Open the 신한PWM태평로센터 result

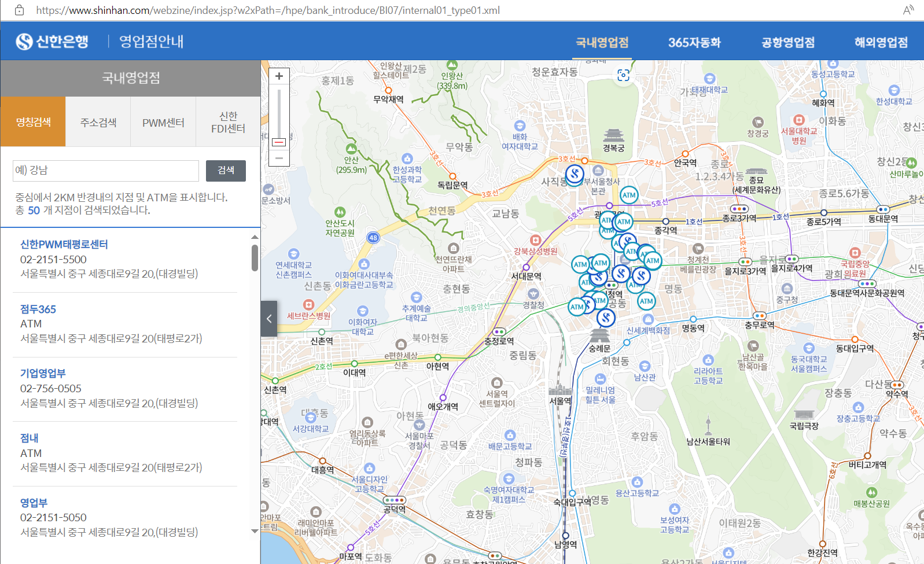coord(64,244)
